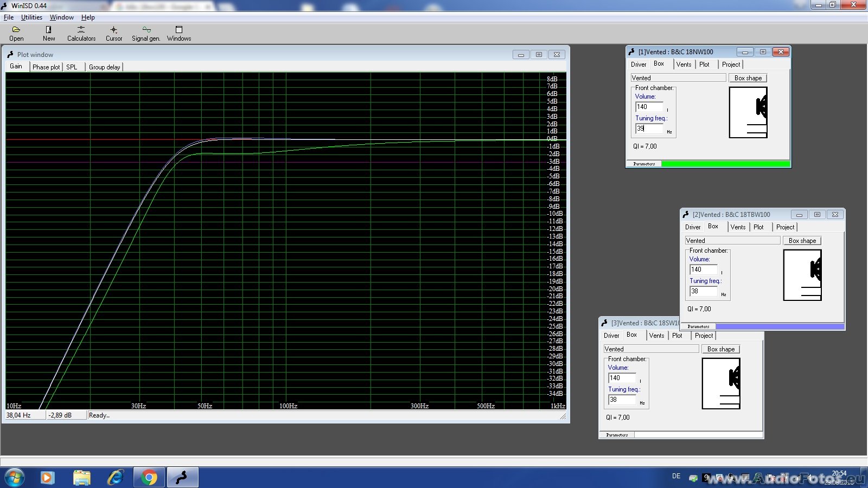The width and height of the screenshot is (868, 488).
Task: Open the Calculators tool
Action: (x=81, y=34)
